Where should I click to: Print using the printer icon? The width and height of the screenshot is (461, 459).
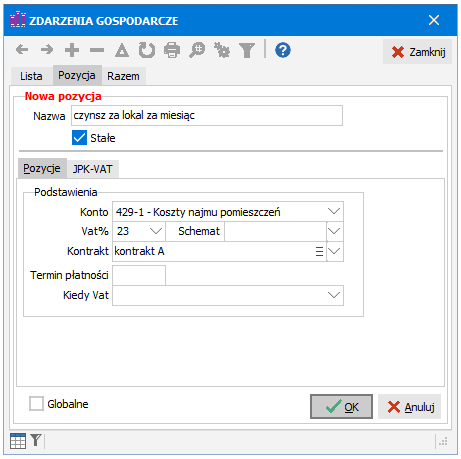[172, 50]
